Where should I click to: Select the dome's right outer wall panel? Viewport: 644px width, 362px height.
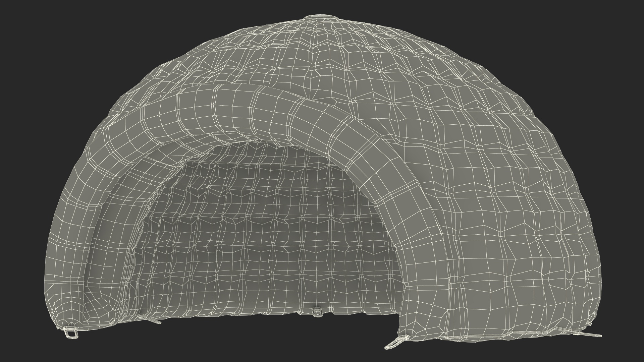tap(520, 218)
